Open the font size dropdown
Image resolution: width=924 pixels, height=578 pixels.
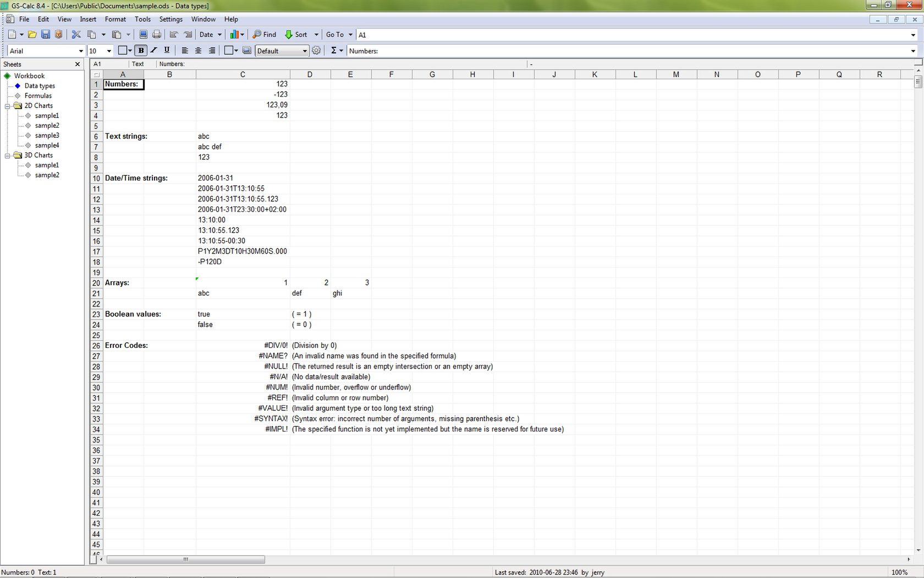coord(108,51)
